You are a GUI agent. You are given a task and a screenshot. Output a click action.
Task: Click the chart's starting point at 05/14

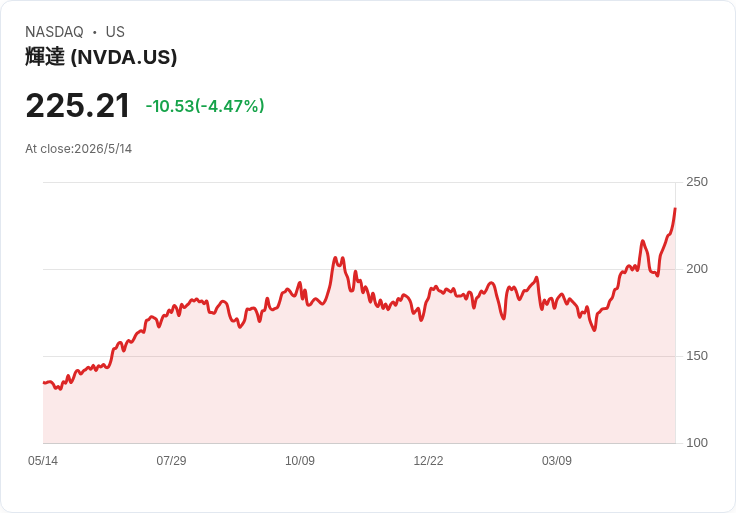[x=44, y=383]
